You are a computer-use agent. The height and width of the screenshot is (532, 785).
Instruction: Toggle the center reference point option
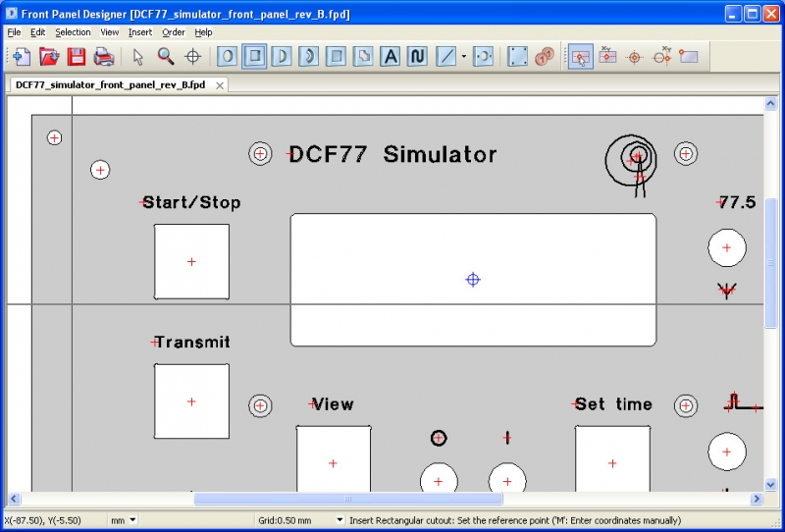pos(634,57)
